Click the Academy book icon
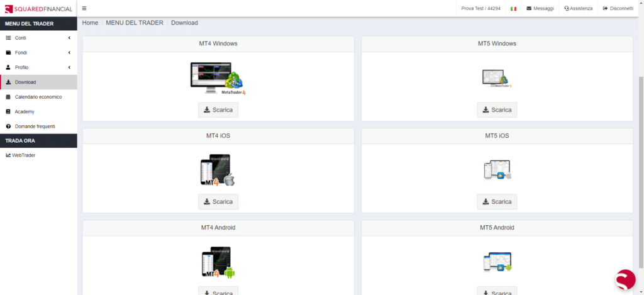 pyautogui.click(x=8, y=112)
